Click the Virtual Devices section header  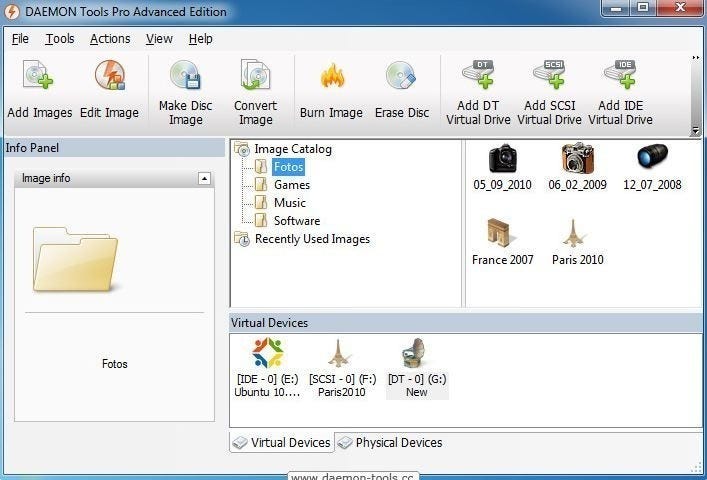coord(466,323)
